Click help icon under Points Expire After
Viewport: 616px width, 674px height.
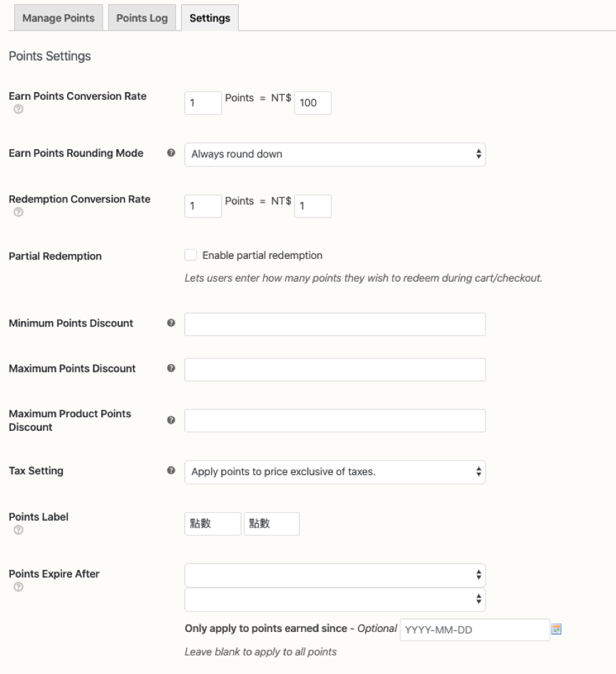(18, 587)
